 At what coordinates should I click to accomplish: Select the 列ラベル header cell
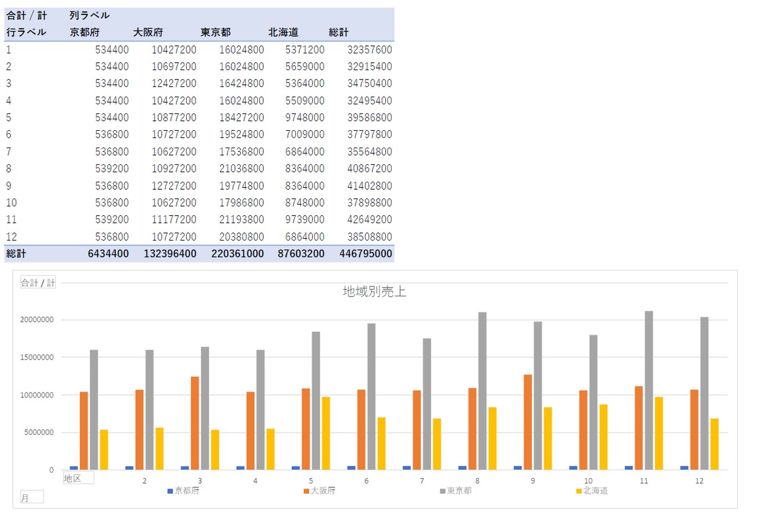click(x=90, y=16)
